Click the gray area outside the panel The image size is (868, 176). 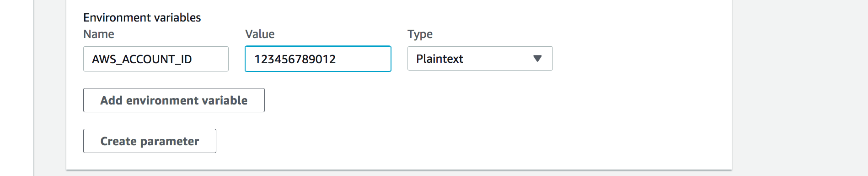[800, 87]
